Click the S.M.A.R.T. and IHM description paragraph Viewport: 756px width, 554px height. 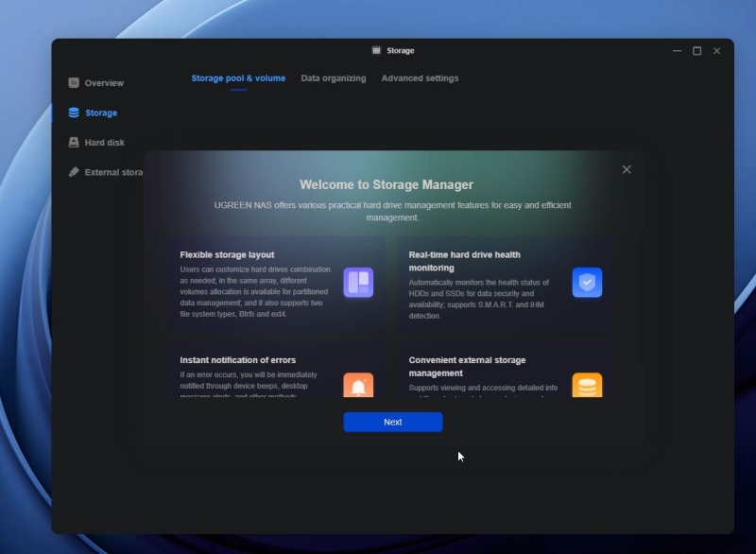point(479,299)
